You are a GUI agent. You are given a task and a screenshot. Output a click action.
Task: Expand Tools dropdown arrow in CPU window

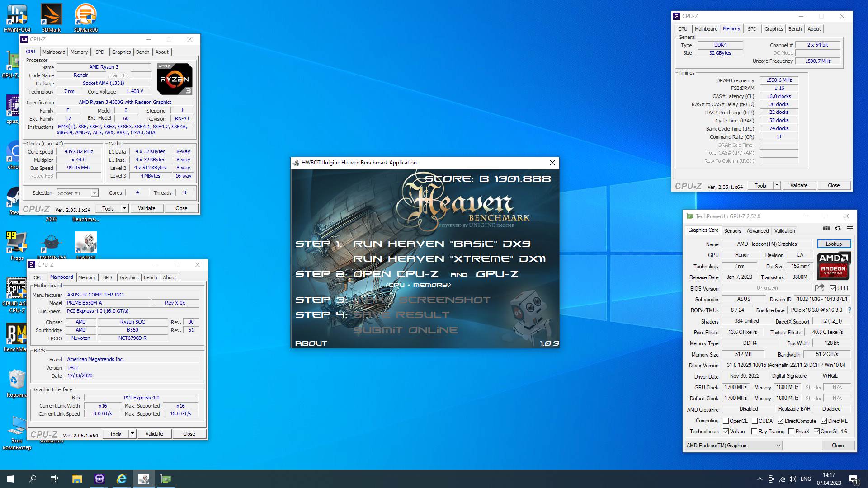[x=124, y=208]
